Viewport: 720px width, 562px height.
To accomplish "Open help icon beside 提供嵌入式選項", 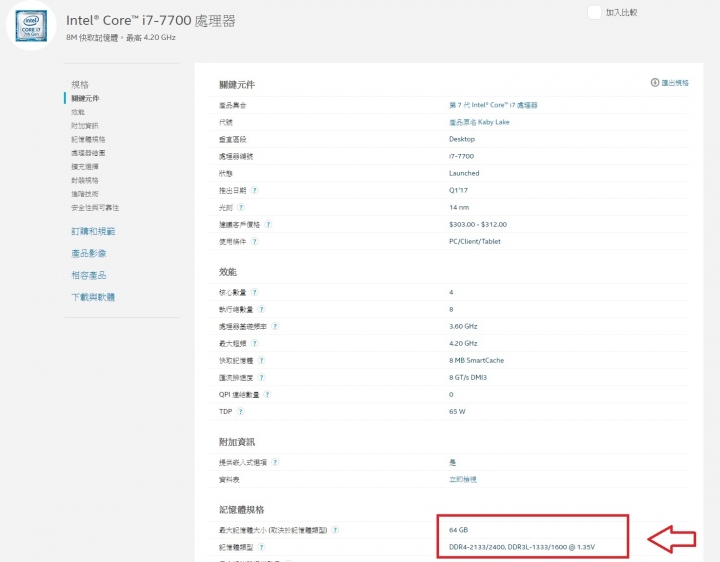I will [x=275, y=462].
